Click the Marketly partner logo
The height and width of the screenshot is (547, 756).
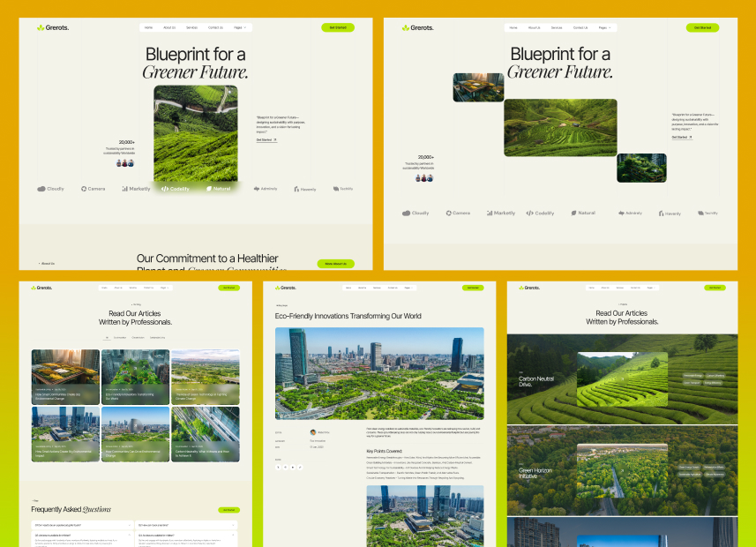[x=126, y=188]
